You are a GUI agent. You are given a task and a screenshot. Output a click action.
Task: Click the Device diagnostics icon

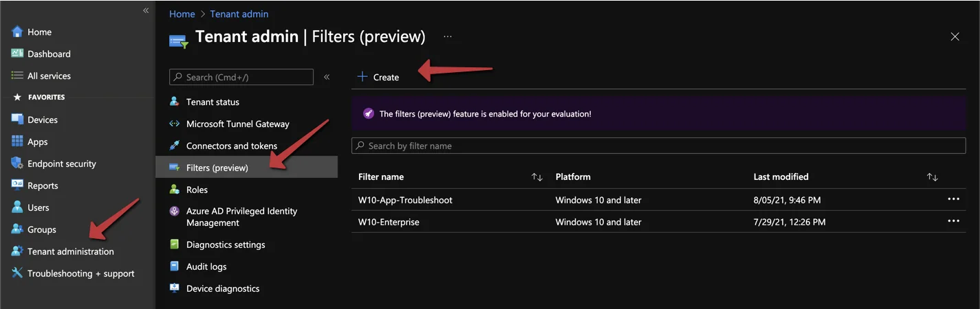click(x=175, y=288)
